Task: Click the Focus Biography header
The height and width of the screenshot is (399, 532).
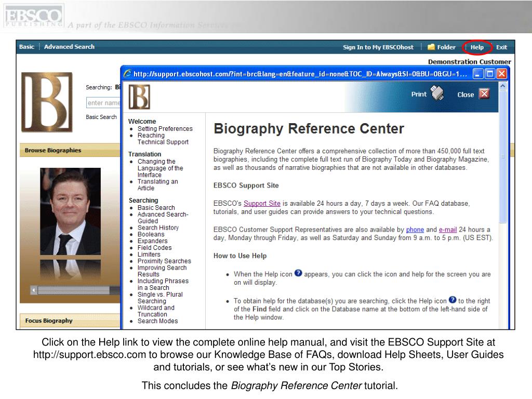Action: point(49,321)
